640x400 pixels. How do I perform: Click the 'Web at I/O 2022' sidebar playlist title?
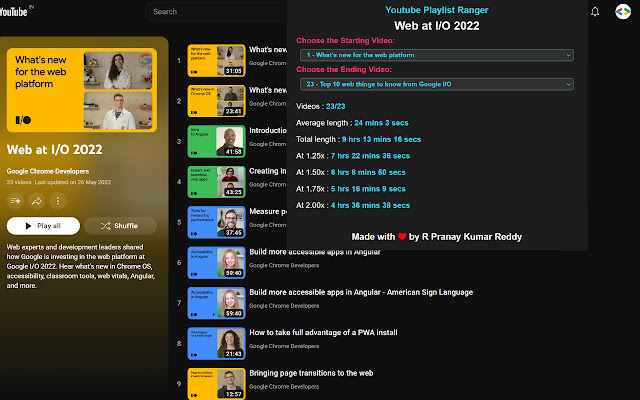[x=55, y=149]
